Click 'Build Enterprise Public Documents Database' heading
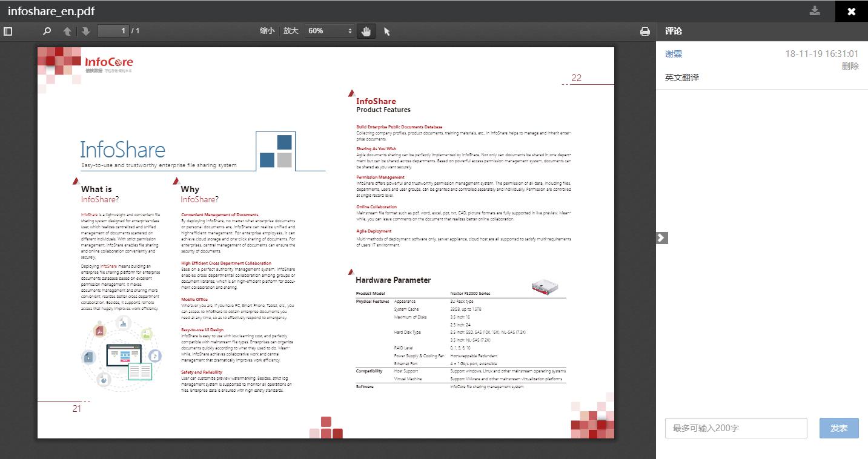Screen dimensions: 868x459 [399, 127]
